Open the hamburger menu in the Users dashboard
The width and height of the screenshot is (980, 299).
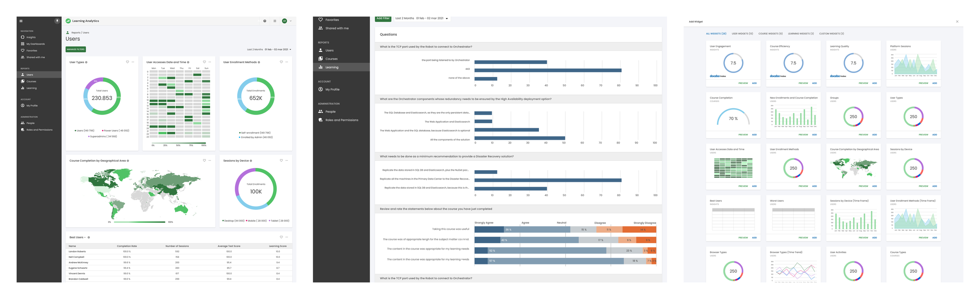click(x=21, y=21)
